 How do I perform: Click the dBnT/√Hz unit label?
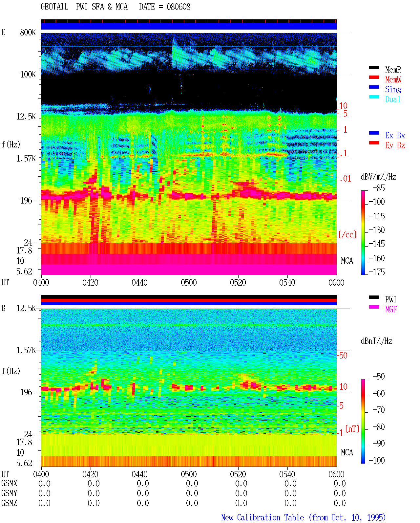click(377, 341)
